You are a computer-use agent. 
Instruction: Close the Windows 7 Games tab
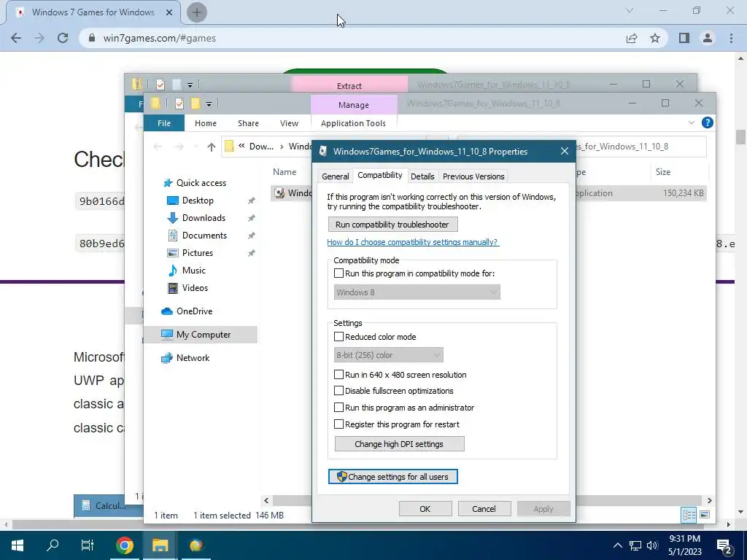tap(169, 12)
